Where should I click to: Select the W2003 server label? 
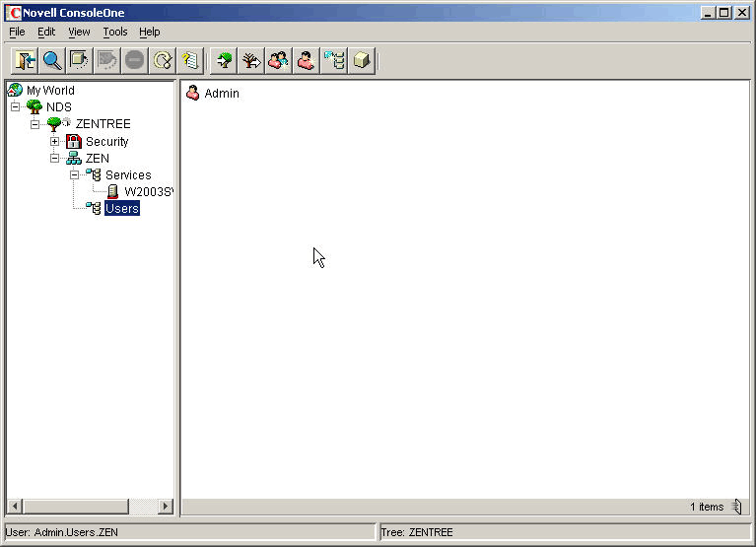(149, 192)
